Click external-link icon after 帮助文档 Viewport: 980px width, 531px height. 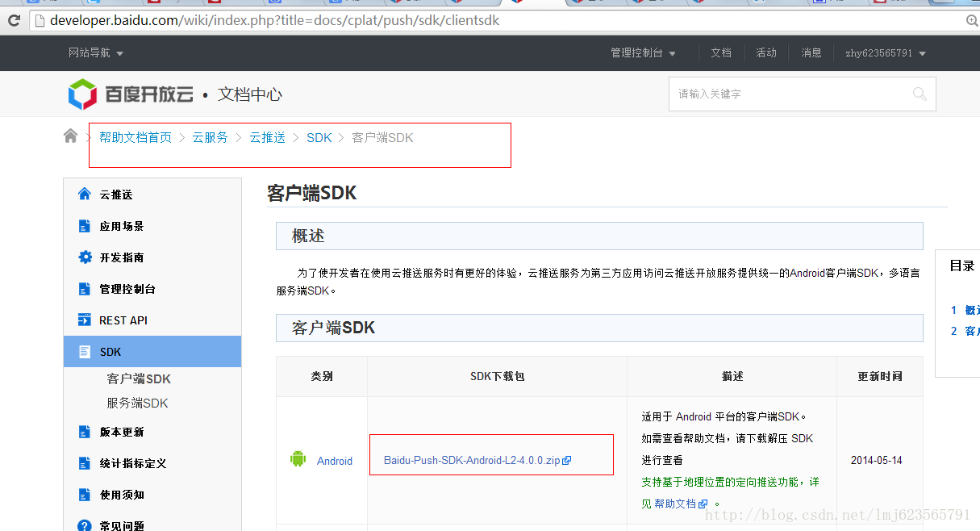pos(703,504)
